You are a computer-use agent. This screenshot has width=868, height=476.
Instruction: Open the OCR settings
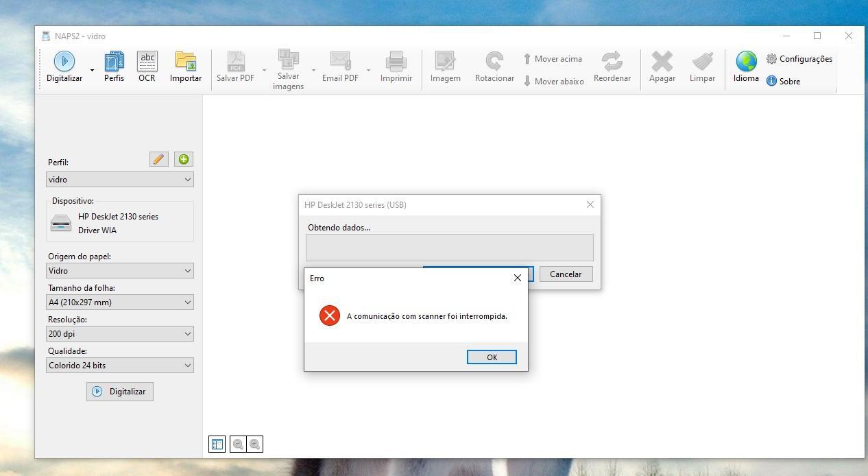click(147, 67)
